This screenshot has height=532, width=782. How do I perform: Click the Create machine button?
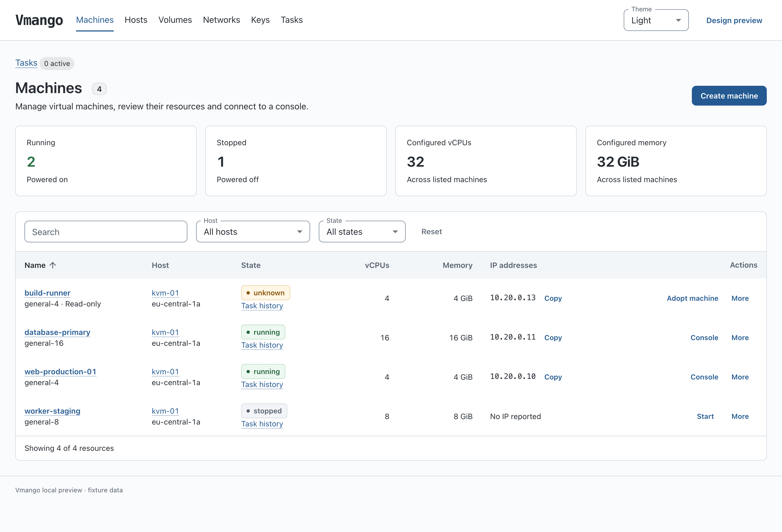coord(729,96)
